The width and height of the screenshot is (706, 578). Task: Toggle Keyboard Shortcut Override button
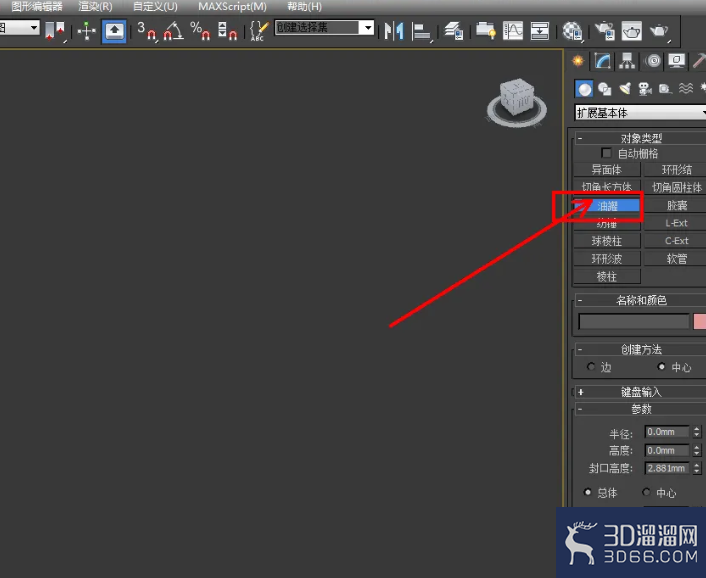[x=114, y=31]
